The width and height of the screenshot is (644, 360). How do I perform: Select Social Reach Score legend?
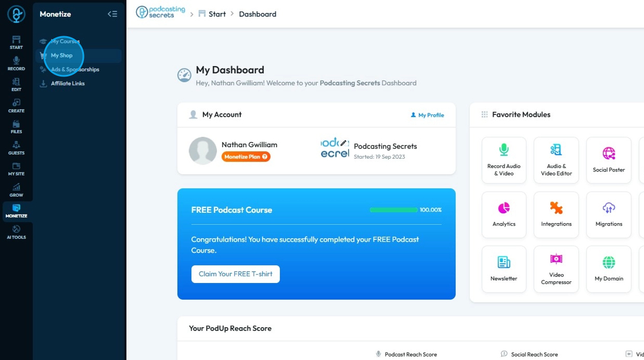coord(530,354)
